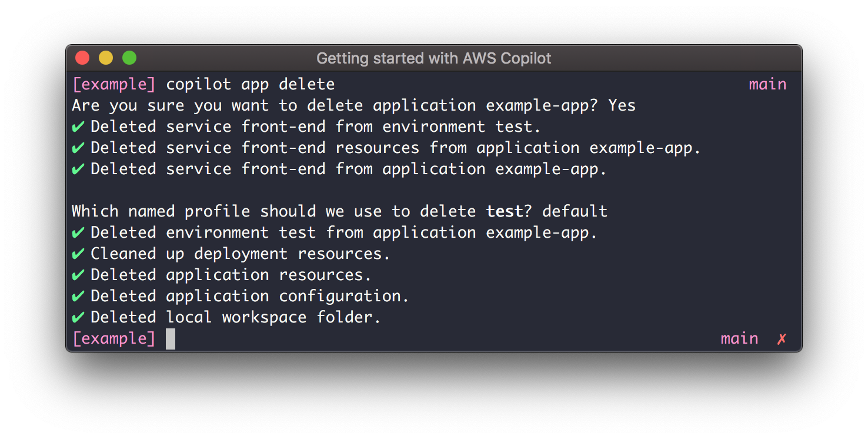Click the checkmark beside 'Deleted application configuration'
Image resolution: width=868 pixels, height=439 pixels.
pos(78,296)
